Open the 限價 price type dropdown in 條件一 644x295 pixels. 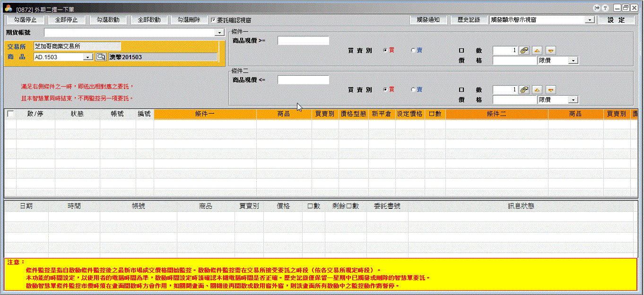coord(573,61)
